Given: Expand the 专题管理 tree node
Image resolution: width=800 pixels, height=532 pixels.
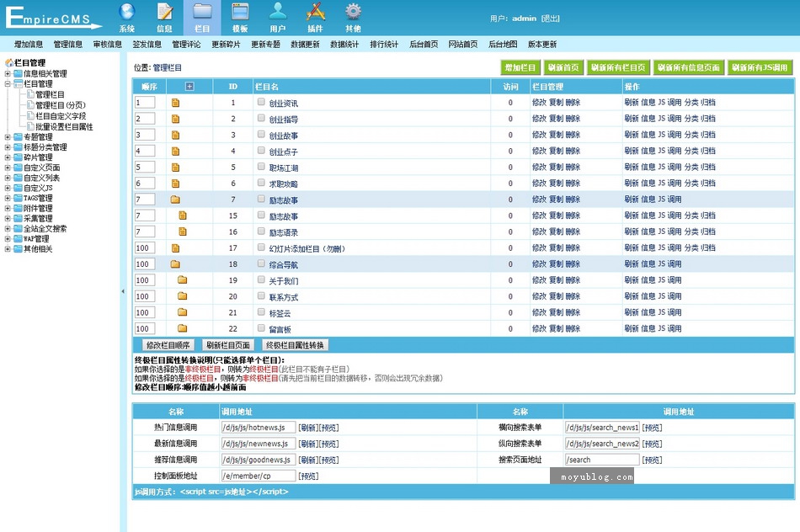Looking at the screenshot, I should click(8, 136).
